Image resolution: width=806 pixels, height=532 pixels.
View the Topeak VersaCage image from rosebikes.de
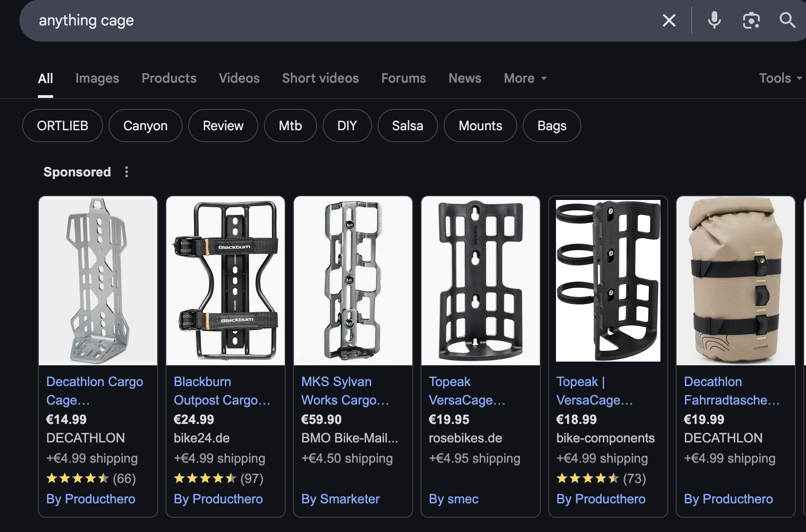coord(481,281)
